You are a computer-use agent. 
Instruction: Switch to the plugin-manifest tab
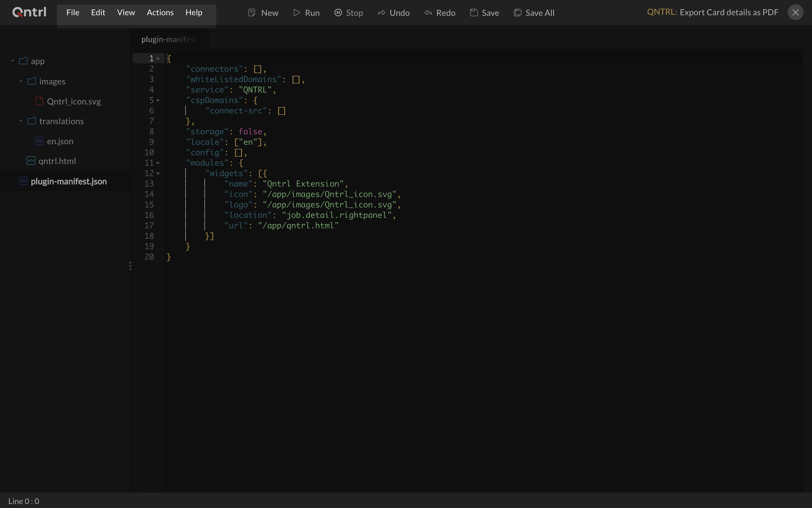[x=169, y=39]
